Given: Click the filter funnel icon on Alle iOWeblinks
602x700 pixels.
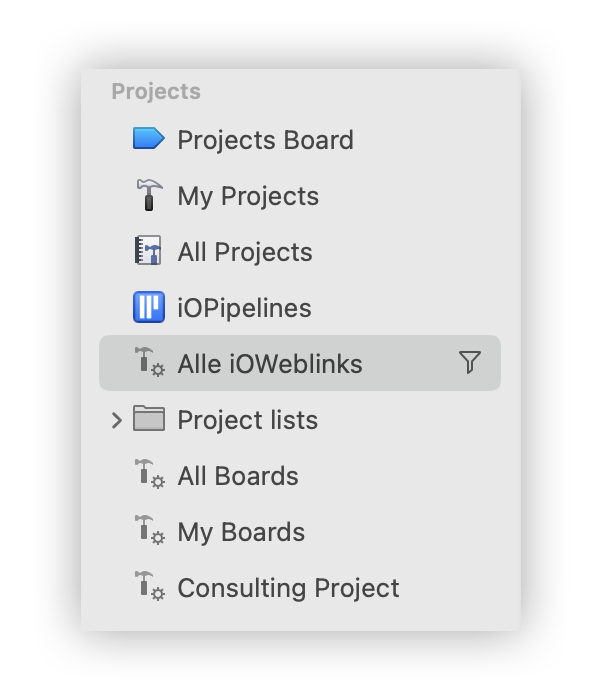Looking at the screenshot, I should [470, 362].
